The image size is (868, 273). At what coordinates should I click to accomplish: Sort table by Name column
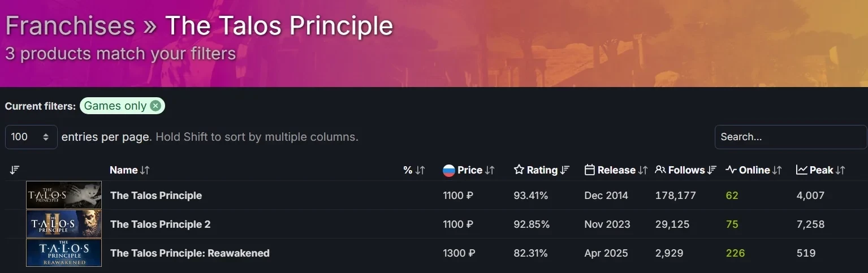click(129, 170)
